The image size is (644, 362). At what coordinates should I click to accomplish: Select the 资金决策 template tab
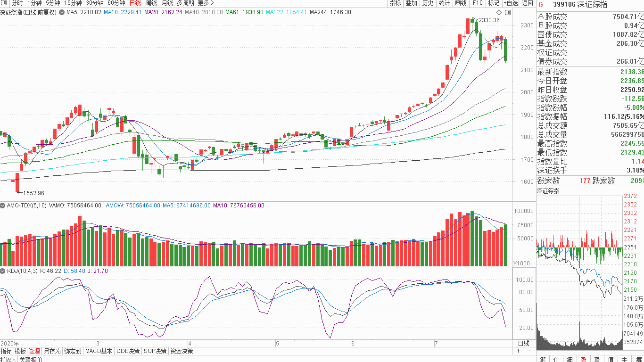pyautogui.click(x=182, y=351)
